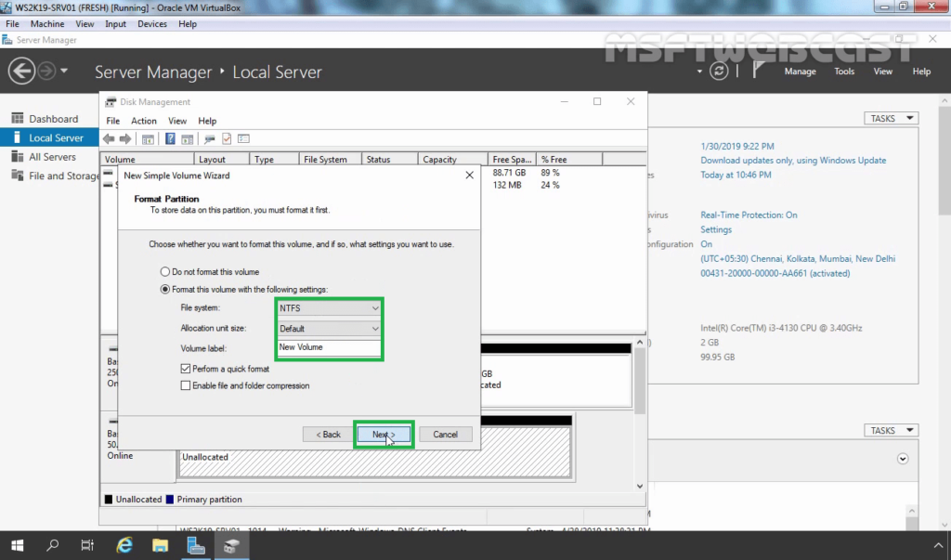
Task: Click the settings list toolbar icon
Action: (244, 139)
